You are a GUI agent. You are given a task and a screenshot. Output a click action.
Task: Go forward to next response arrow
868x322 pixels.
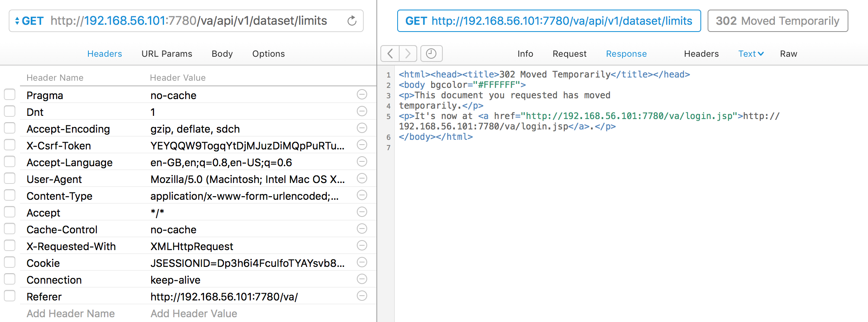pos(408,54)
